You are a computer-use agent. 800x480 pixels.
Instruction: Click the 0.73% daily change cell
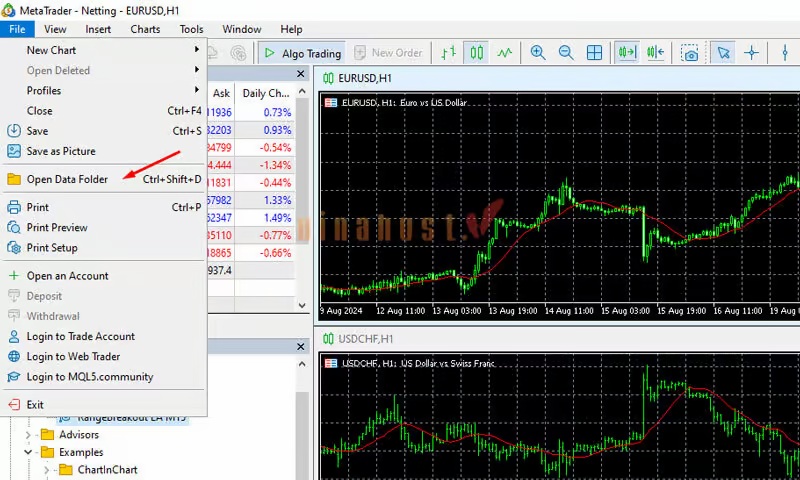(265, 112)
